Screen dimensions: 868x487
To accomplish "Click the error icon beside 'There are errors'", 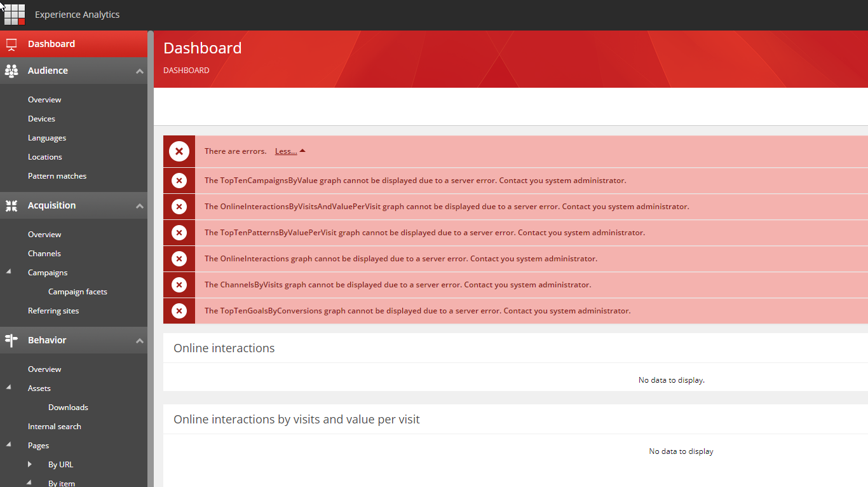I will [179, 151].
